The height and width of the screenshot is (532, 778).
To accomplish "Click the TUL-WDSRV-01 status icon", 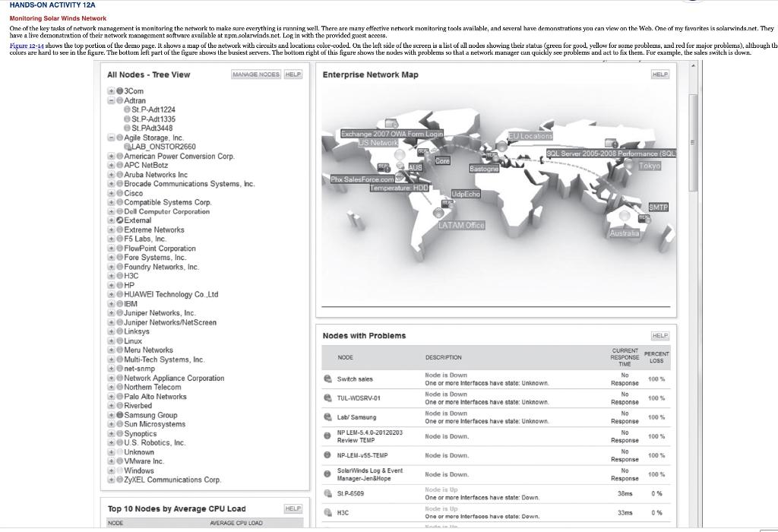I will coord(327,398).
